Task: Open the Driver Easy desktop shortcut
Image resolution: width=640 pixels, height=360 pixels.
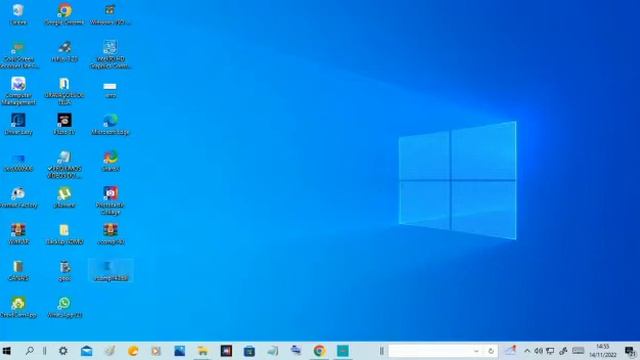Action: coord(18,124)
